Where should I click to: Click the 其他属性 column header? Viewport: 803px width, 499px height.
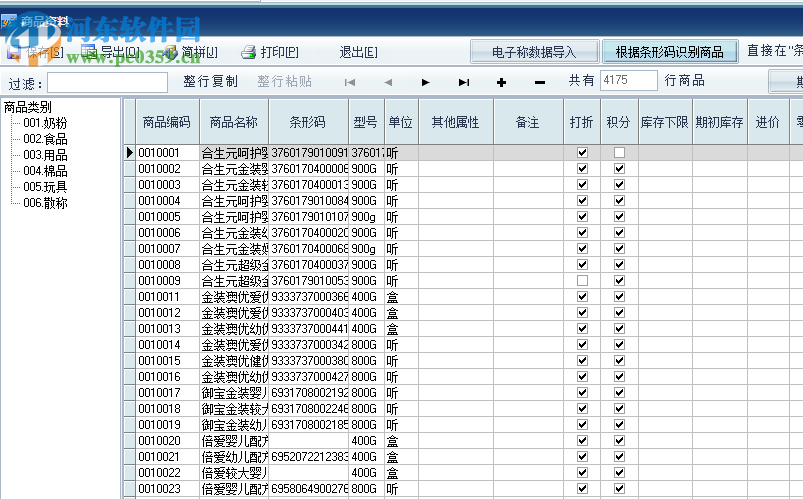(456, 122)
